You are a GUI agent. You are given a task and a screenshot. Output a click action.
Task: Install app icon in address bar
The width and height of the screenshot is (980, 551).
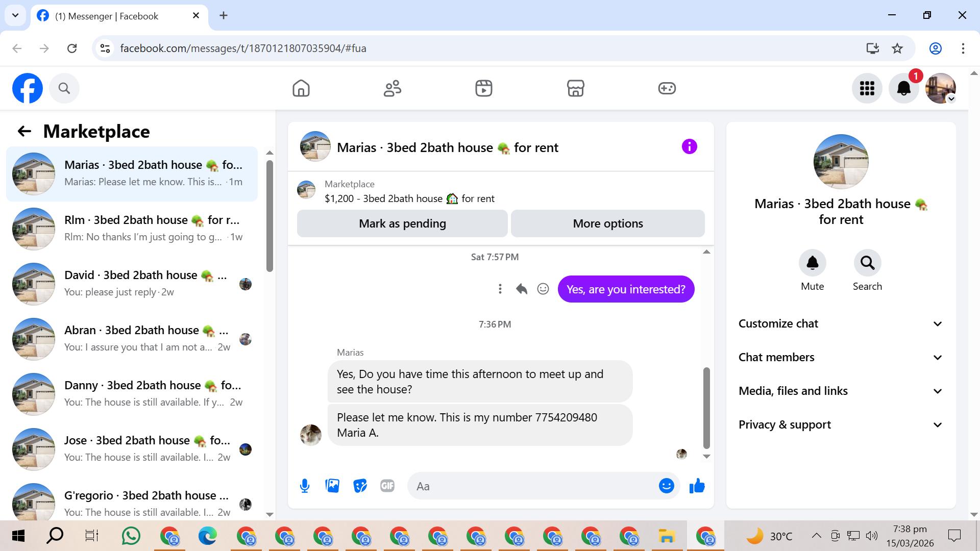pos(873,48)
